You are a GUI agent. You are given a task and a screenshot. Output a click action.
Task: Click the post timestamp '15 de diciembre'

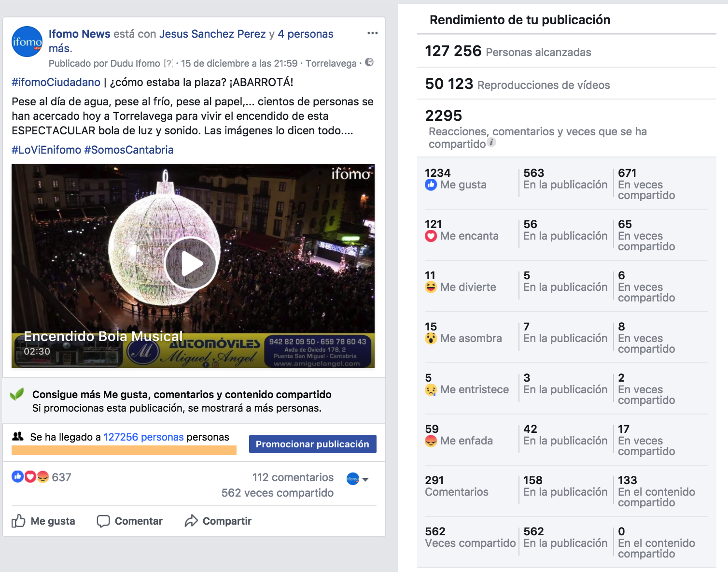tap(239, 63)
